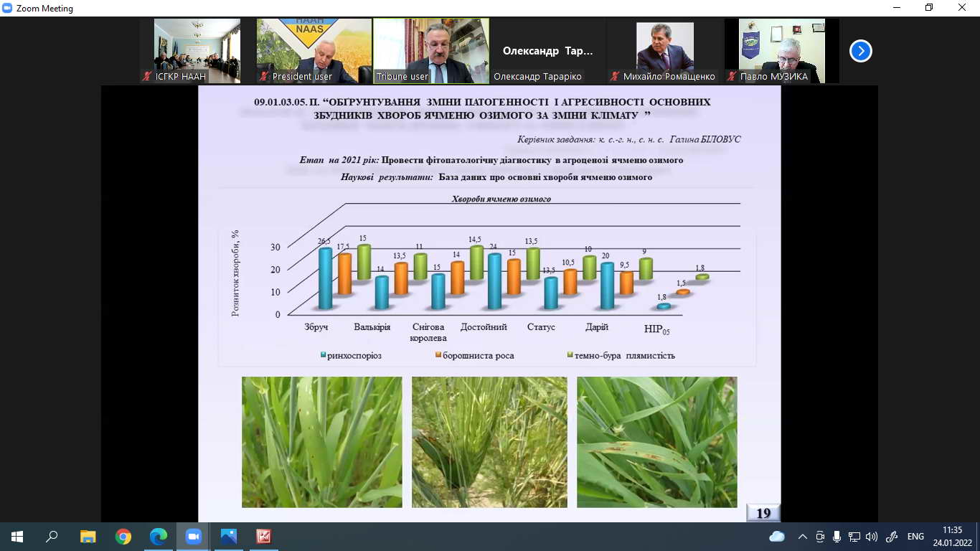Open the volume control in system tray
This screenshot has width=980, height=551.
click(x=872, y=537)
